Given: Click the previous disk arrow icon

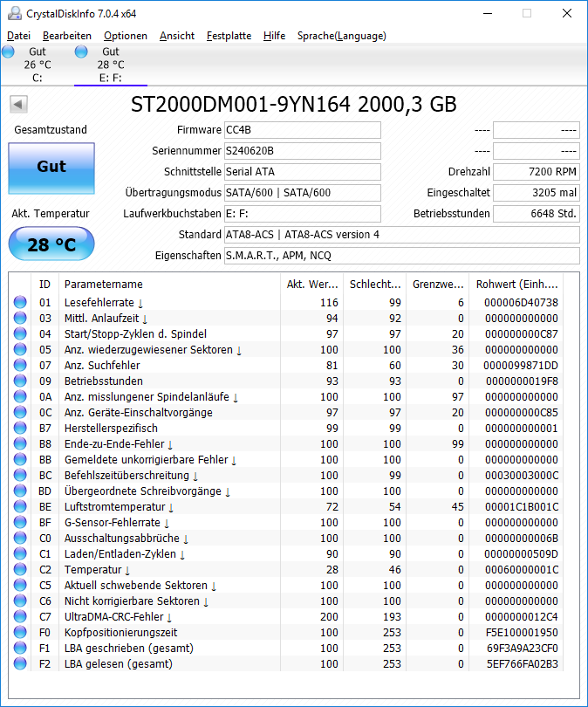Looking at the screenshot, I should 18,105.
